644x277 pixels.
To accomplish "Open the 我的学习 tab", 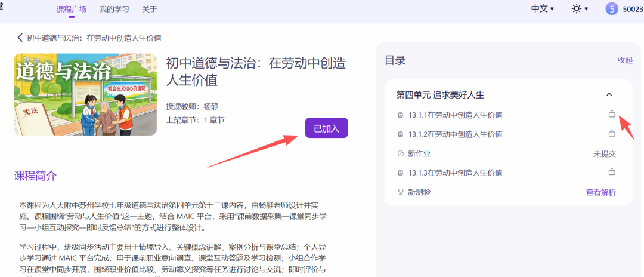I will pos(114,9).
